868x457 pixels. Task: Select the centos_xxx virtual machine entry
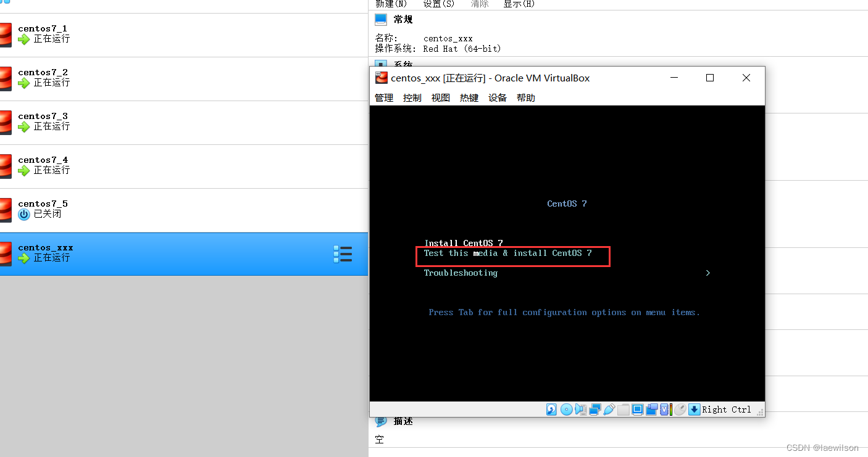184,254
